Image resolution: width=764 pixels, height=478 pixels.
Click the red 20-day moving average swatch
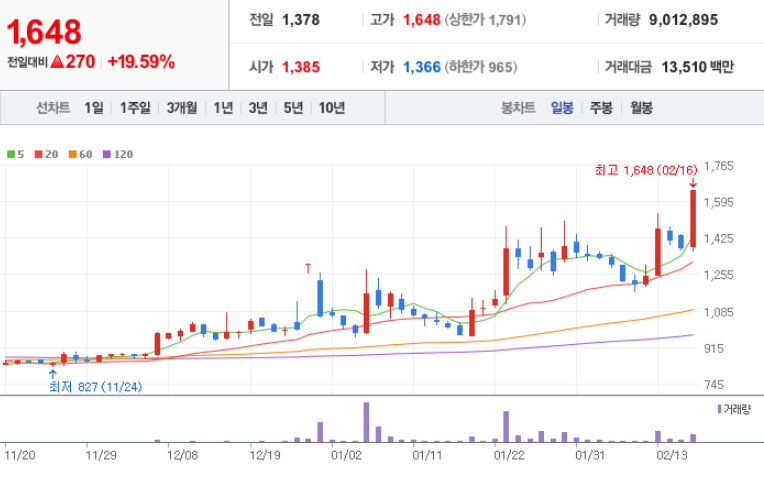pyautogui.click(x=38, y=154)
